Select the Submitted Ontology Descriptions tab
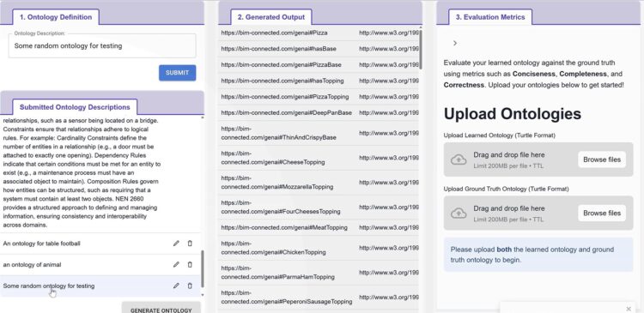 click(75, 107)
